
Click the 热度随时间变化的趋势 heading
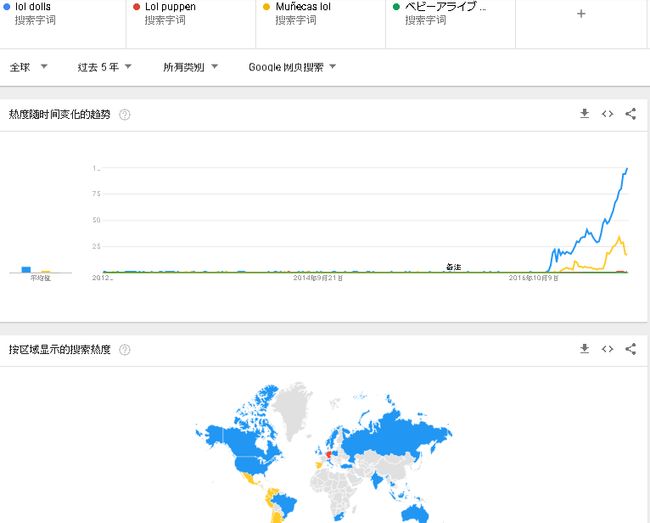click(x=60, y=114)
